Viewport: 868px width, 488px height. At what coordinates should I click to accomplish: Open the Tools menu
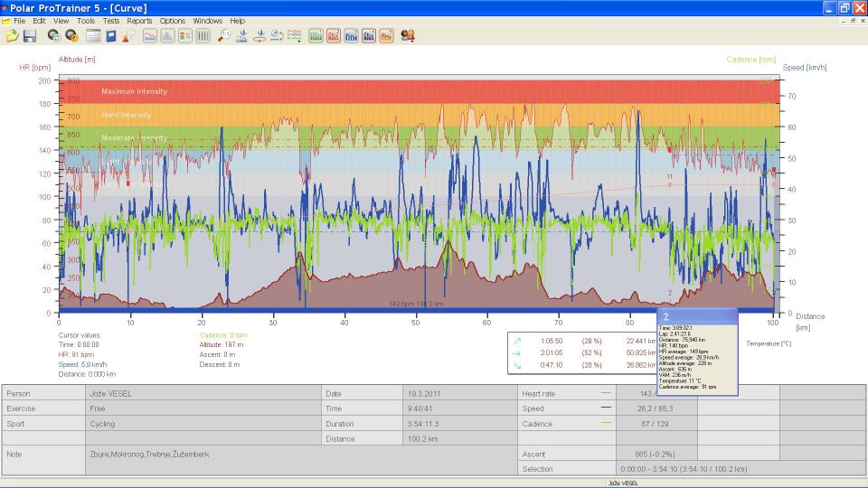tap(86, 21)
